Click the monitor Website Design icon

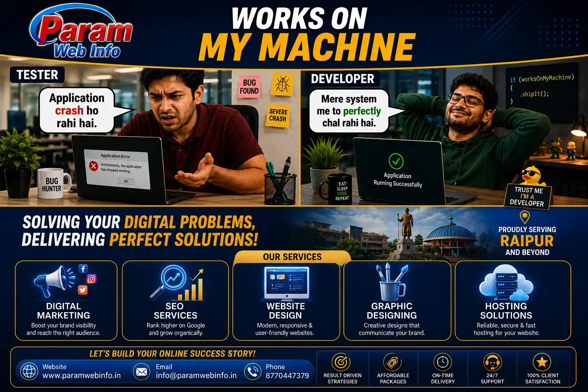coord(286,284)
